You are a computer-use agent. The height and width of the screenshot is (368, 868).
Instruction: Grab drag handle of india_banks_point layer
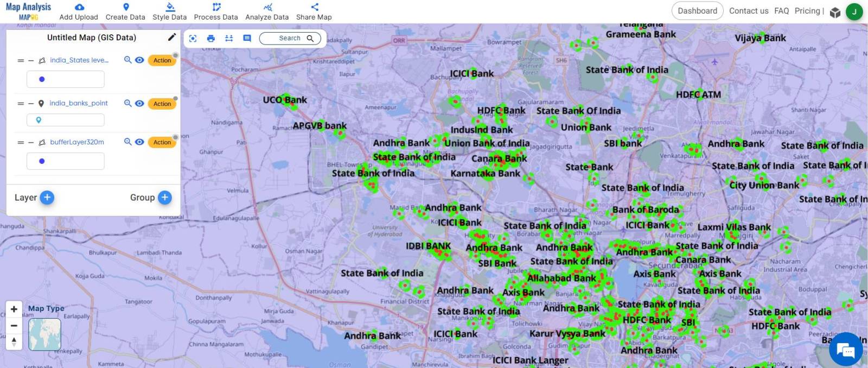[x=21, y=103]
